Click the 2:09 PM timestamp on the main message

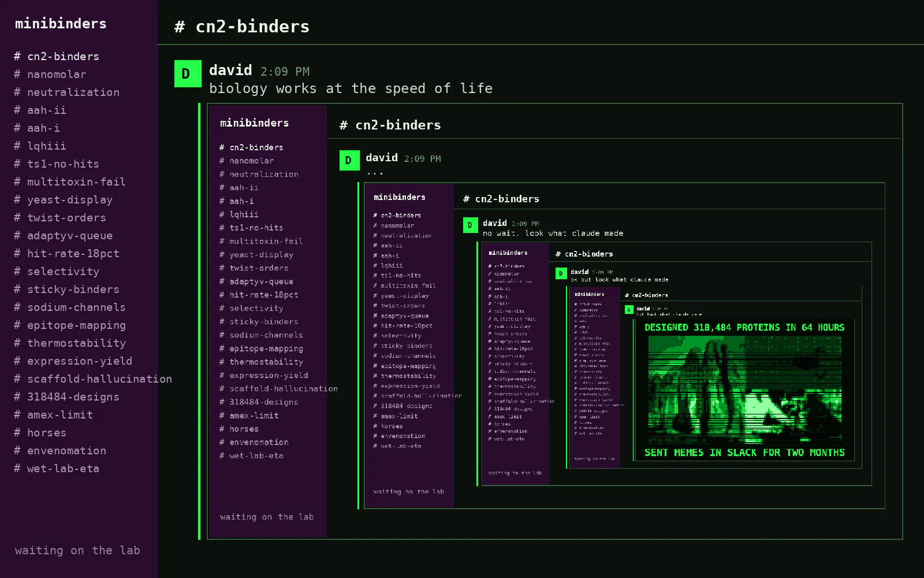285,72
